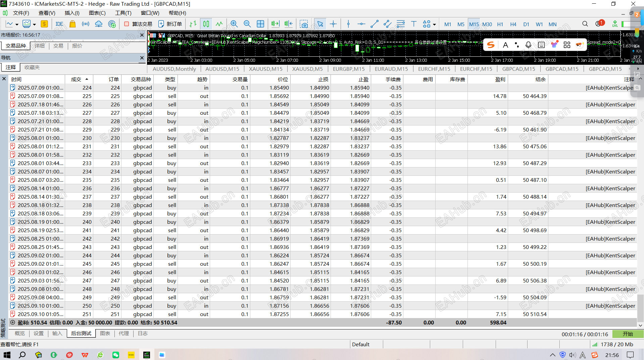Image resolution: width=644 pixels, height=360 pixels.
Task: Select the crosshair cursor tool
Action: [333, 24]
